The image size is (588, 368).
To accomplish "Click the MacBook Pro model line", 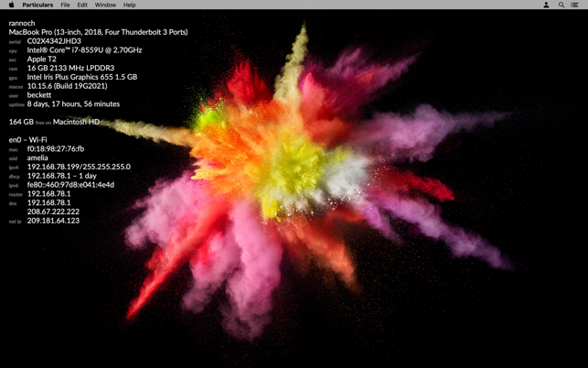I will coord(98,32).
